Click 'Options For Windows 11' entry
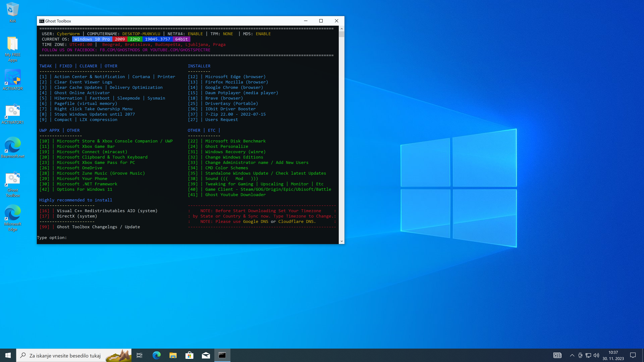Screen dimensions: 644x362 click(x=85, y=189)
